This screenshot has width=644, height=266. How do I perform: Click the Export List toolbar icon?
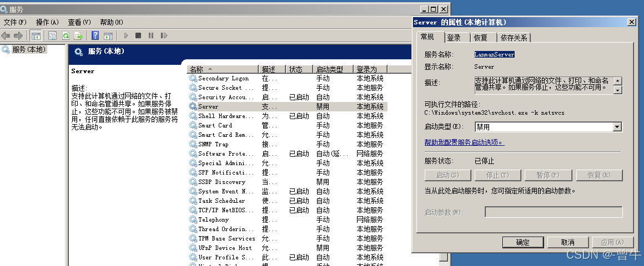tap(78, 35)
